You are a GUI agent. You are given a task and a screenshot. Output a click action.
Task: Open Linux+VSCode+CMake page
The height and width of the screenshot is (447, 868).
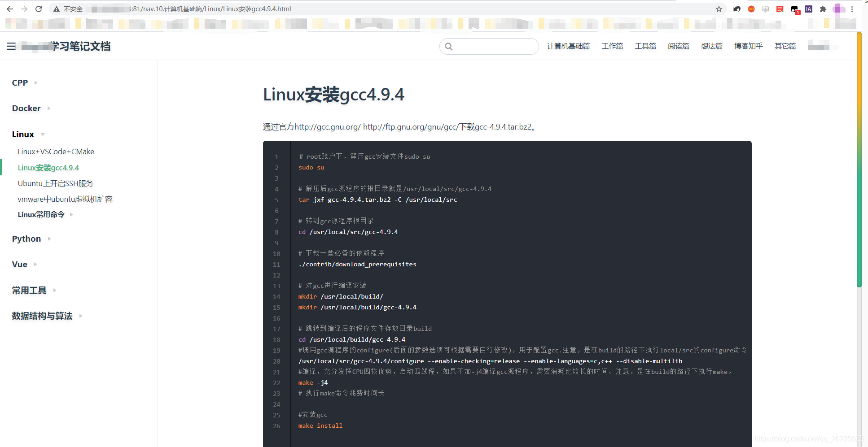pos(56,152)
